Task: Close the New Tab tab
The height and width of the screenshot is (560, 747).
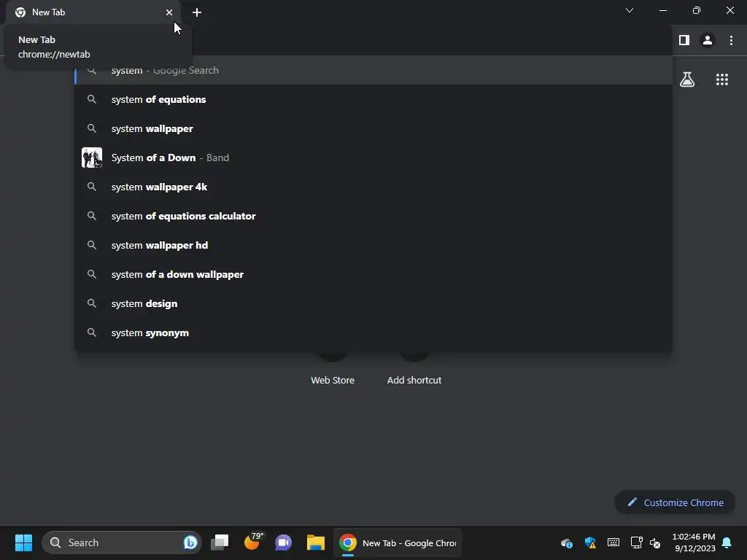Action: click(169, 12)
